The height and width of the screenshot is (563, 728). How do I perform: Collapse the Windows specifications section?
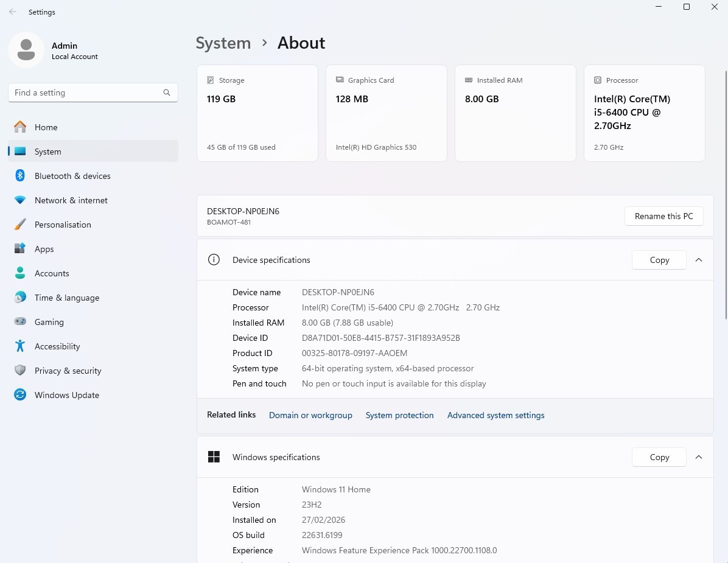point(699,457)
